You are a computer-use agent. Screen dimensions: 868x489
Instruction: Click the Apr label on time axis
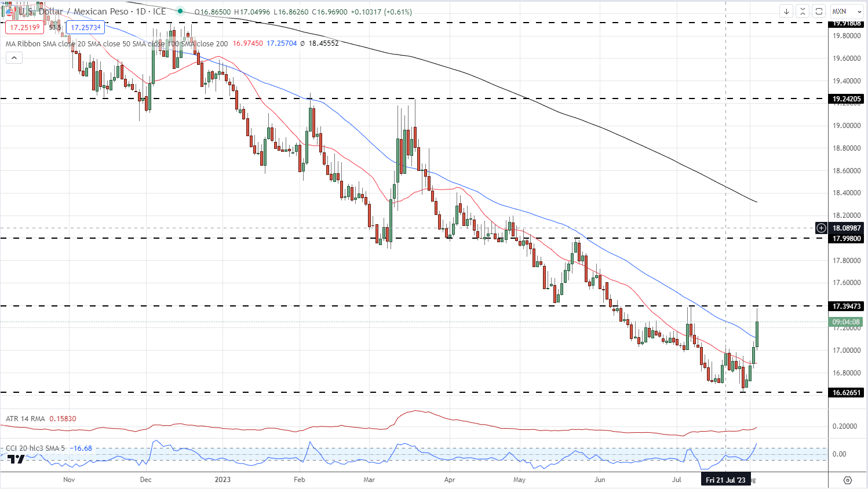(449, 479)
